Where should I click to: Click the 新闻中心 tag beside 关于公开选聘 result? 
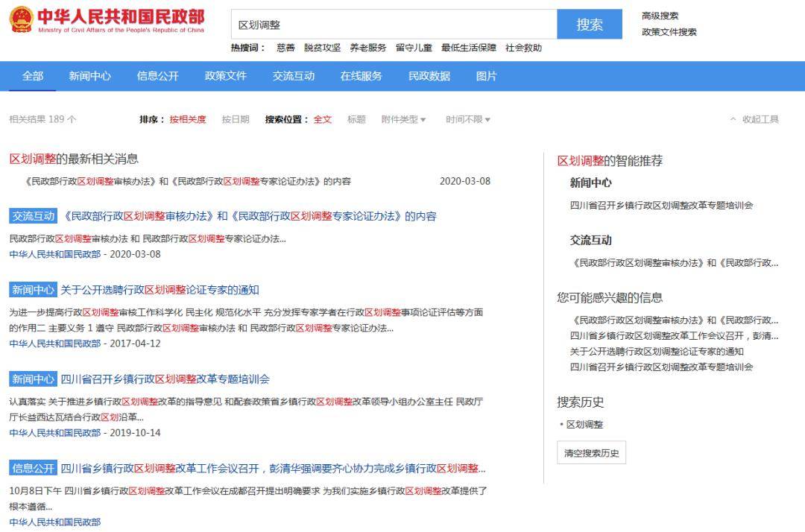click(x=34, y=290)
